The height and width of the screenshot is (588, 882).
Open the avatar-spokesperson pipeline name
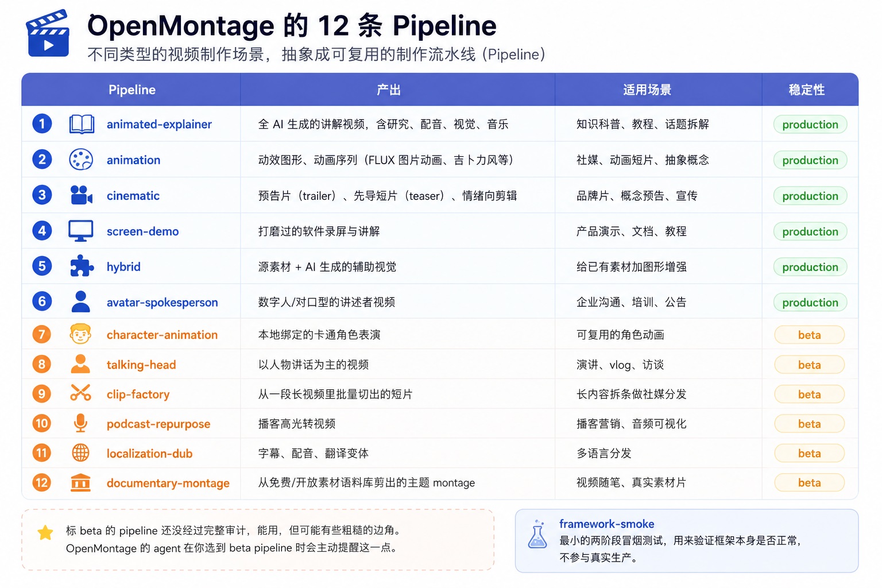(162, 302)
